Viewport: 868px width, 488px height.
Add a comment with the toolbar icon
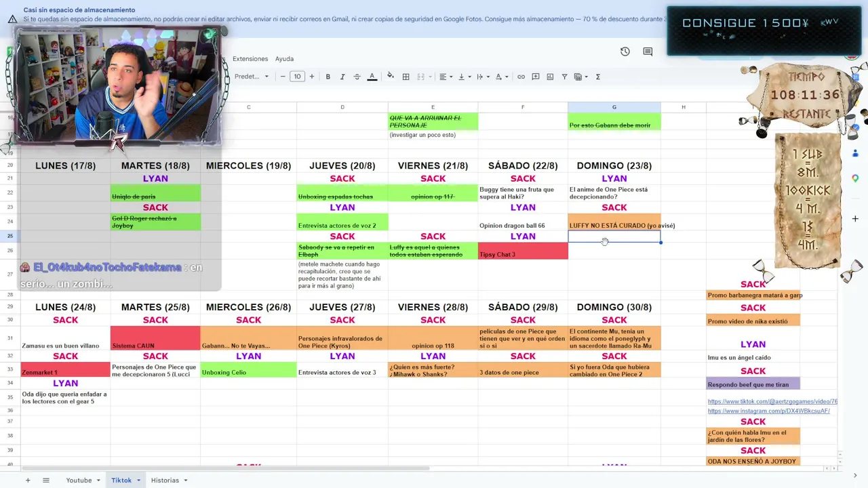point(536,77)
